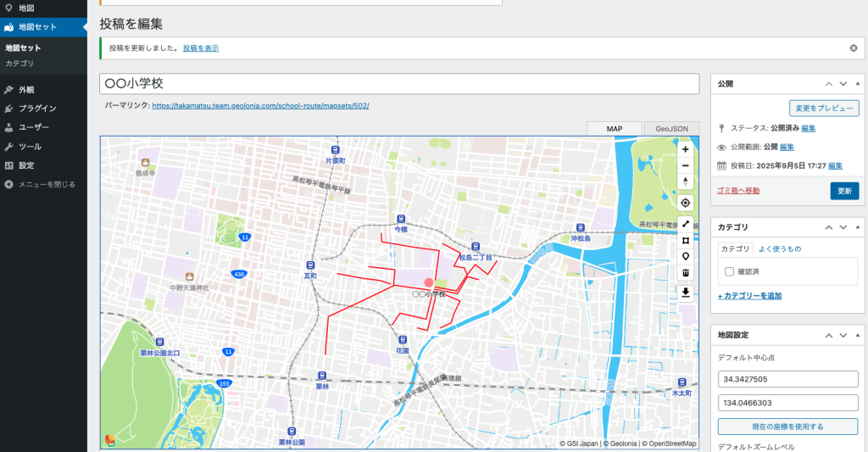Screen dimensions: 868x452
Task: Select the marker placement tool
Action: pos(685,256)
